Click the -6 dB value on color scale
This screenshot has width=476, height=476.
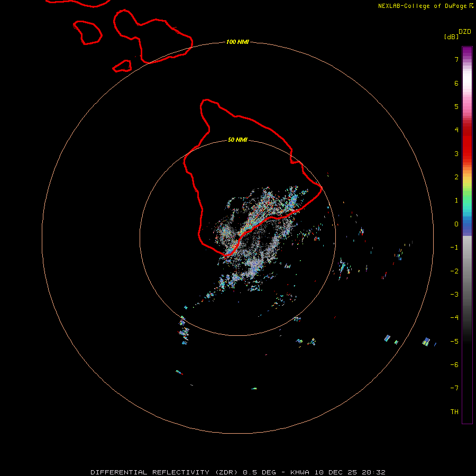click(x=454, y=365)
